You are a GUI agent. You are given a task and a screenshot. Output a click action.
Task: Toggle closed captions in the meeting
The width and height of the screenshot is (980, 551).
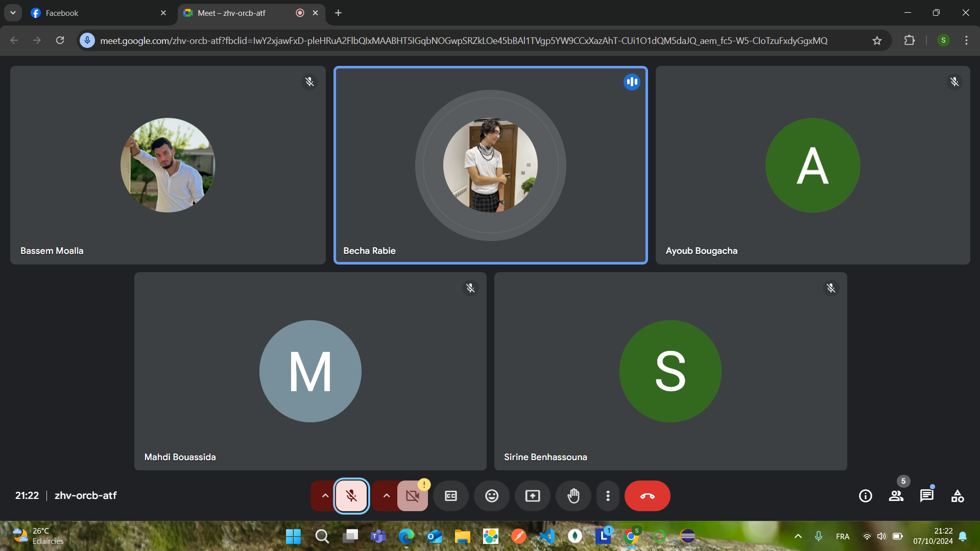pos(451,496)
